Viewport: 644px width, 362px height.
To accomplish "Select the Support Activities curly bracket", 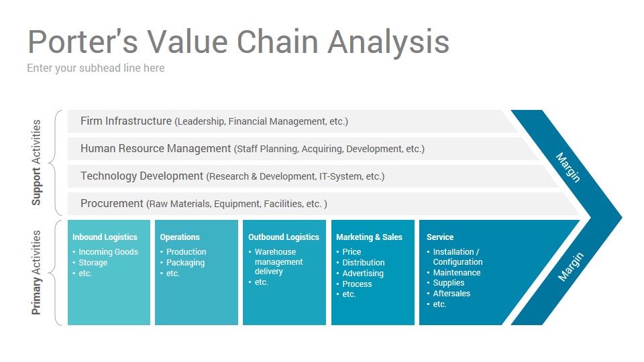I will coord(56,162).
